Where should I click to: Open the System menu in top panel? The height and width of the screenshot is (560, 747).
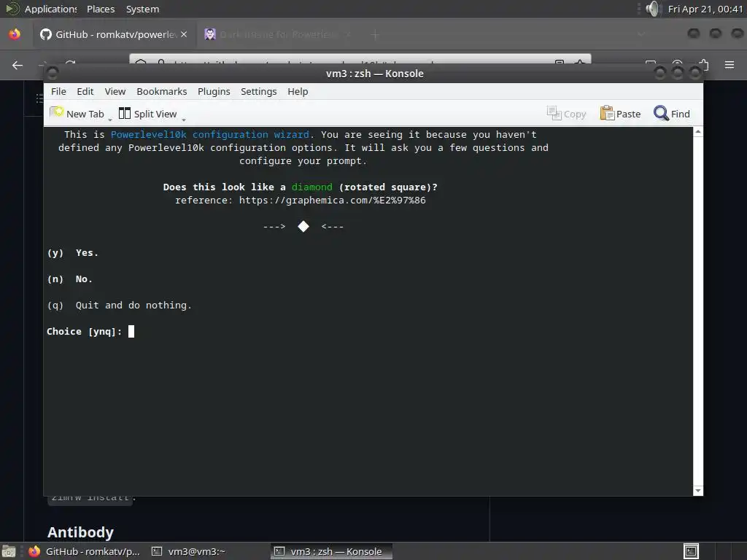[x=142, y=9]
